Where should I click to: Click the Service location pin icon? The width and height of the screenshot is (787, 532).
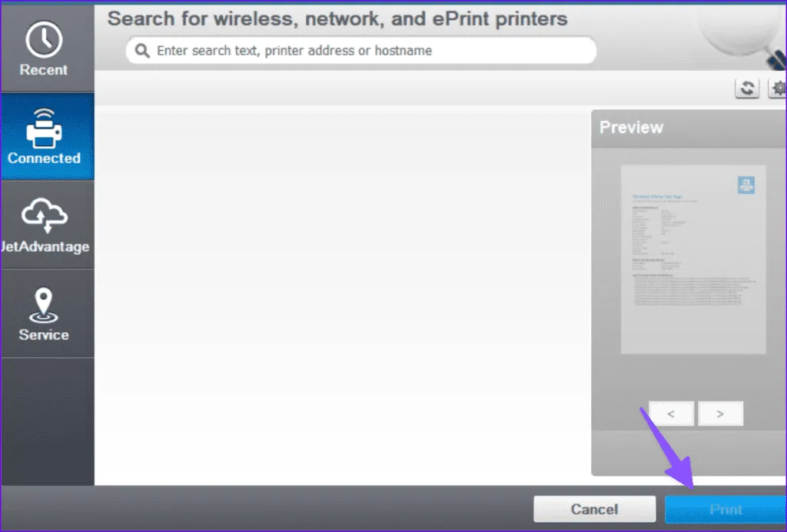point(44,305)
